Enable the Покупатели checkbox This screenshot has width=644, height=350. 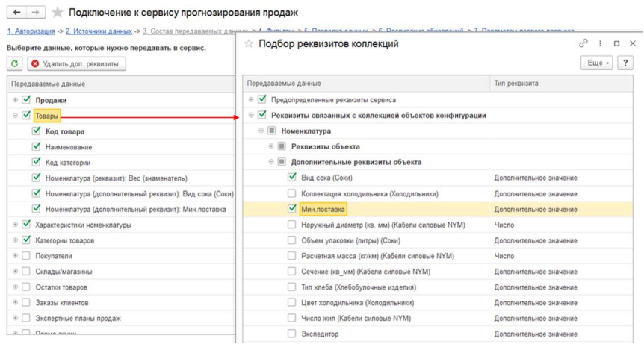click(26, 256)
